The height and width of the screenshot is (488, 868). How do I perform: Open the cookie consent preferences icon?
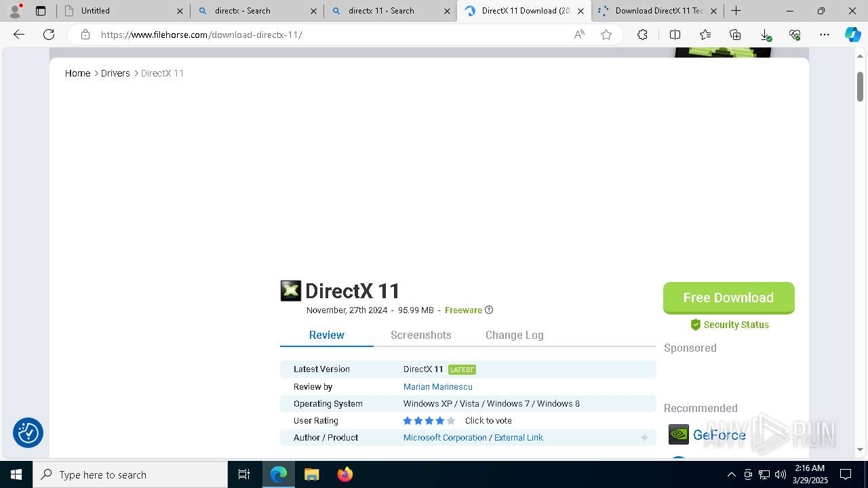(x=28, y=432)
